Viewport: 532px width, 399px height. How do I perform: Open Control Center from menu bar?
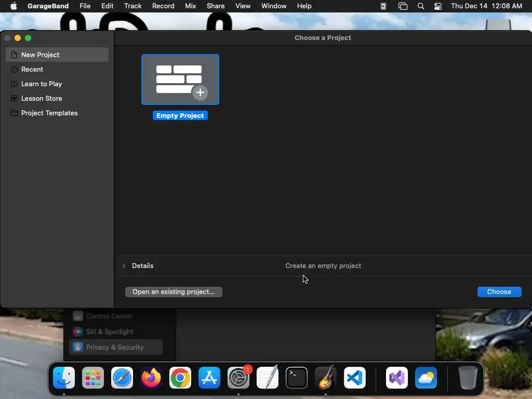[438, 6]
